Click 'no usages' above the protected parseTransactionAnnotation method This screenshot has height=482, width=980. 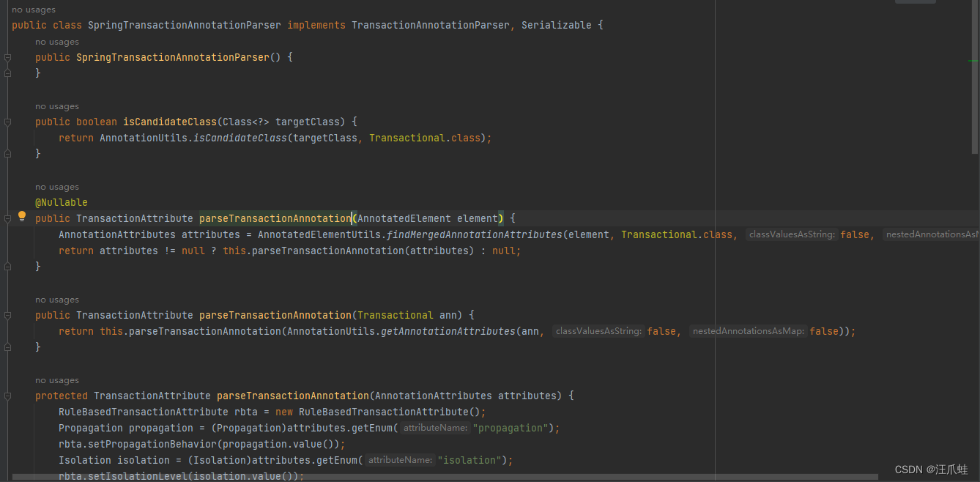pos(56,379)
